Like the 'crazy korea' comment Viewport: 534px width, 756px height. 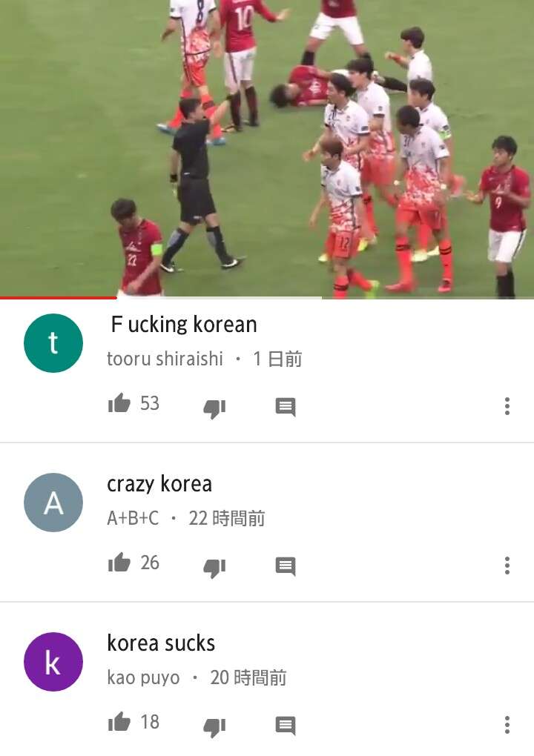[x=119, y=563]
